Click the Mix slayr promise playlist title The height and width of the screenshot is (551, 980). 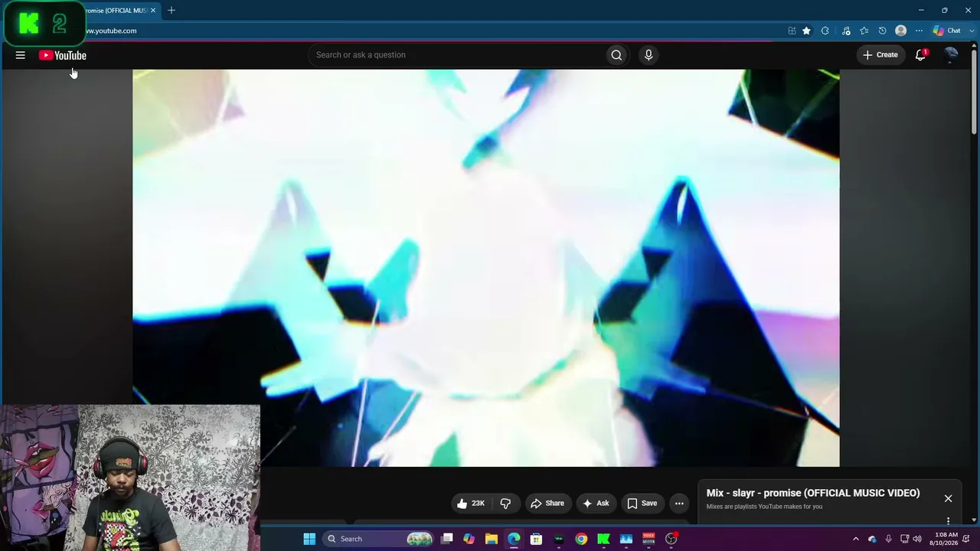point(813,493)
